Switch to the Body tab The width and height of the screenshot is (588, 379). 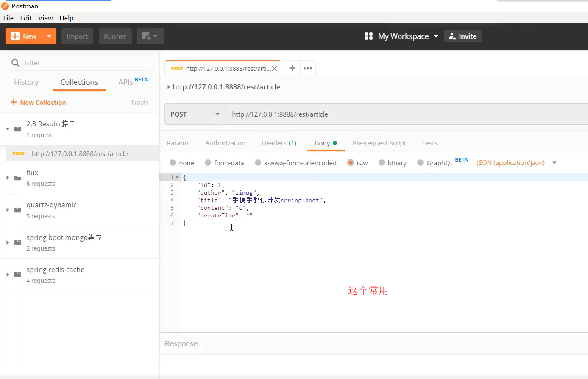pos(326,143)
